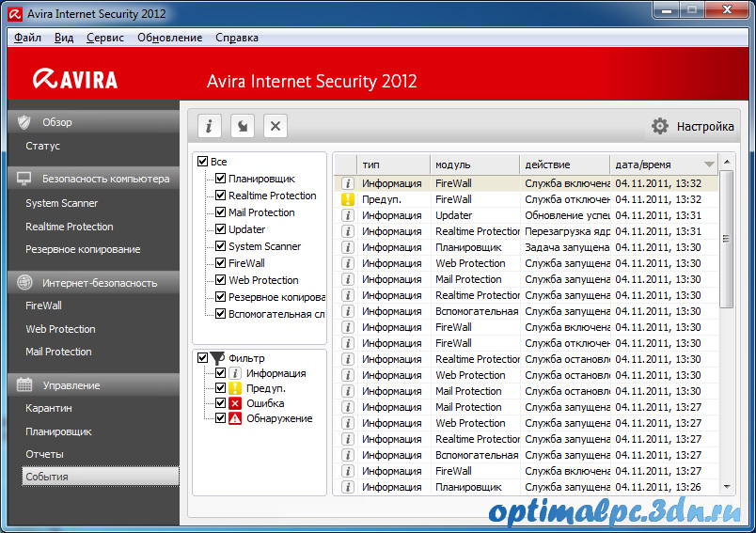Click the info icon of the first FireWall row
The height and width of the screenshot is (533, 756).
point(348,183)
